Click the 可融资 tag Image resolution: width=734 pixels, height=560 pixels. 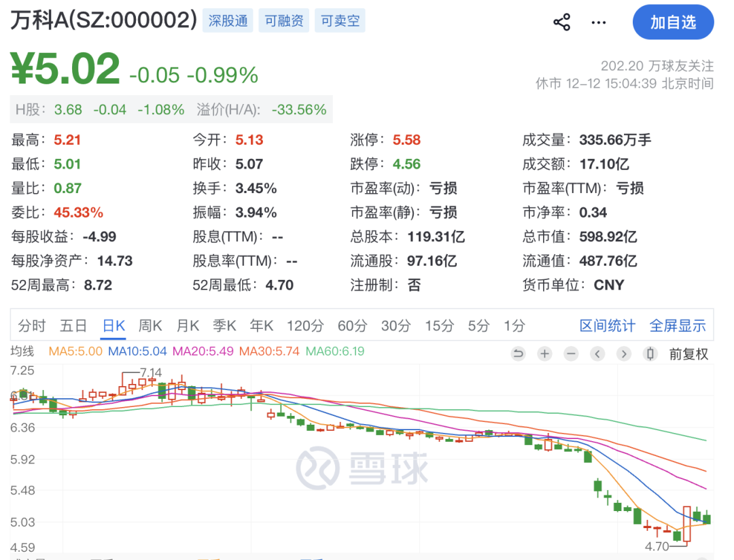[x=283, y=20]
